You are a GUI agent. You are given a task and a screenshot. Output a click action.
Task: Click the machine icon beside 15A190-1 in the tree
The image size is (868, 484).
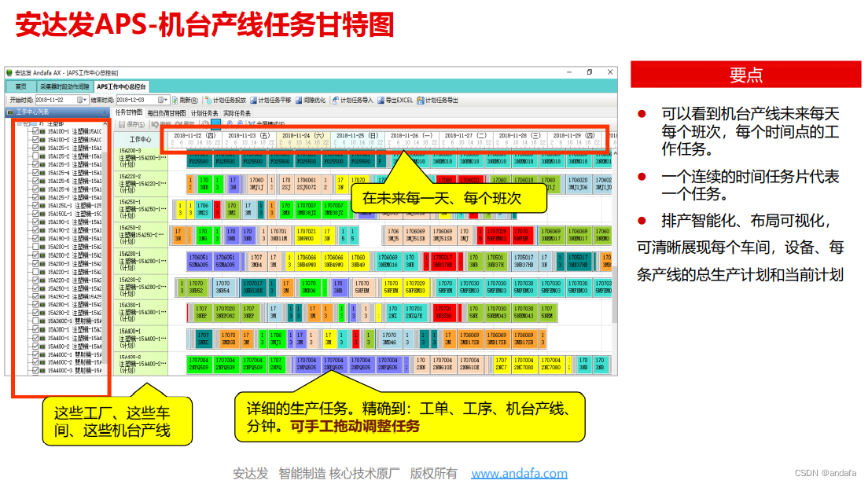[x=42, y=222]
